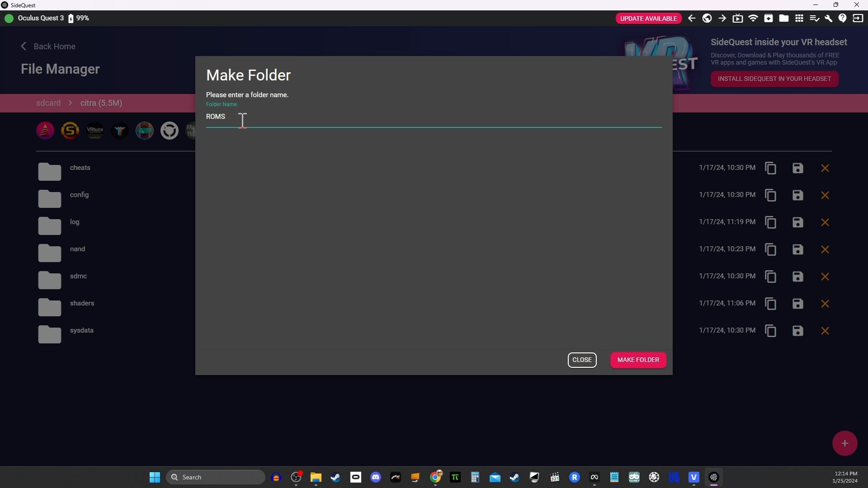Screen dimensions: 868x488
Task: Click the pink plus floating action button
Action: point(844,443)
